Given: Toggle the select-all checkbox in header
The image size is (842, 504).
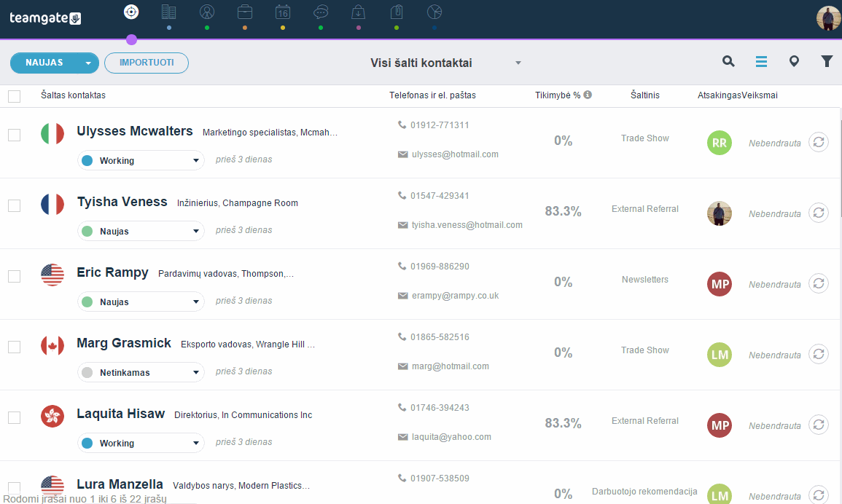Looking at the screenshot, I should point(15,96).
